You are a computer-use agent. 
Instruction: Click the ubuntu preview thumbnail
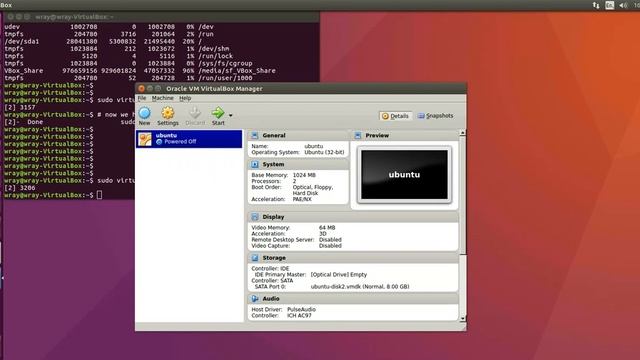(x=404, y=175)
